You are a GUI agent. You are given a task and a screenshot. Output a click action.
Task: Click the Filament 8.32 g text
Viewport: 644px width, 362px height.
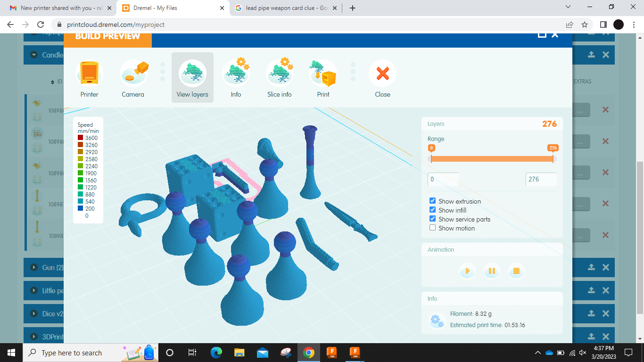(x=471, y=313)
